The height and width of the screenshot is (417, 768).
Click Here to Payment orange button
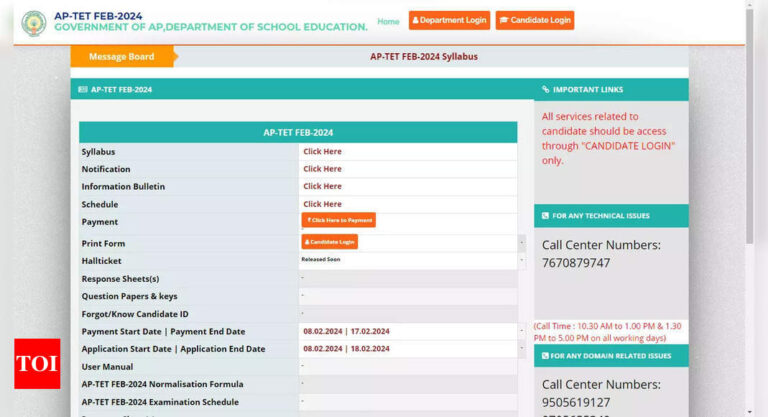coord(339,220)
